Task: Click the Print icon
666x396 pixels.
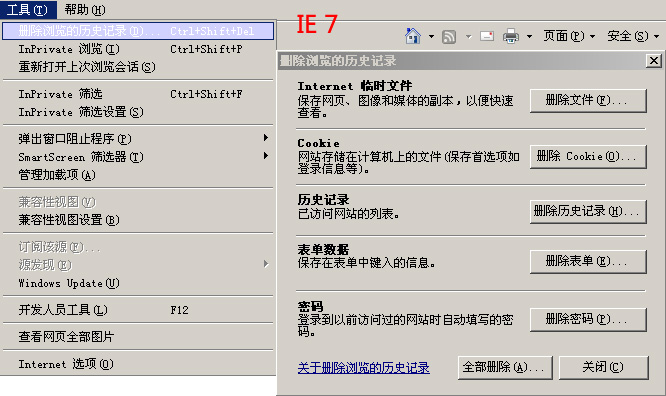Action: 511,36
